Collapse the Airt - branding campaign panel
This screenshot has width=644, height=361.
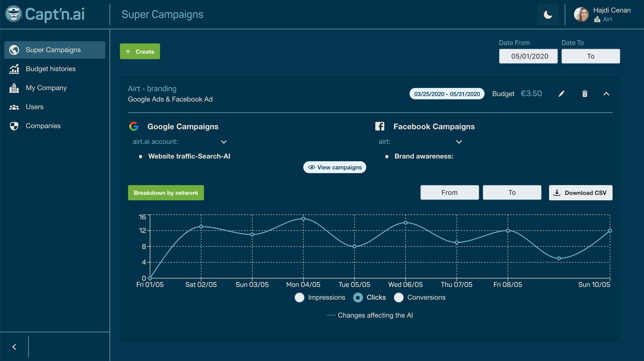[606, 94]
